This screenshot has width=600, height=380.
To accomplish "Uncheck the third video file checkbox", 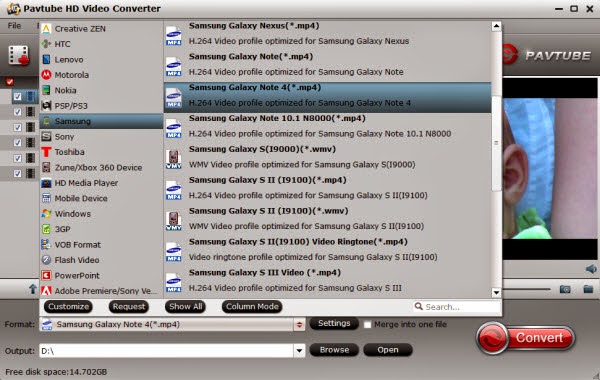I will (x=18, y=127).
